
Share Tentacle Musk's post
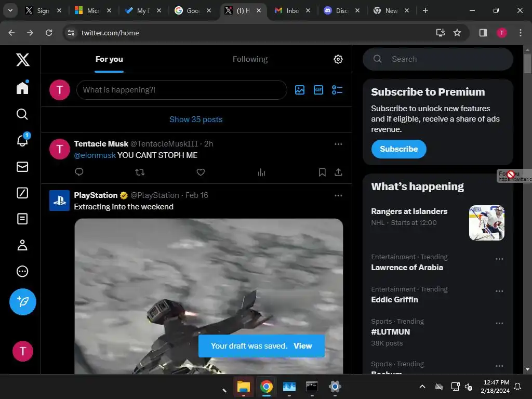(338, 172)
